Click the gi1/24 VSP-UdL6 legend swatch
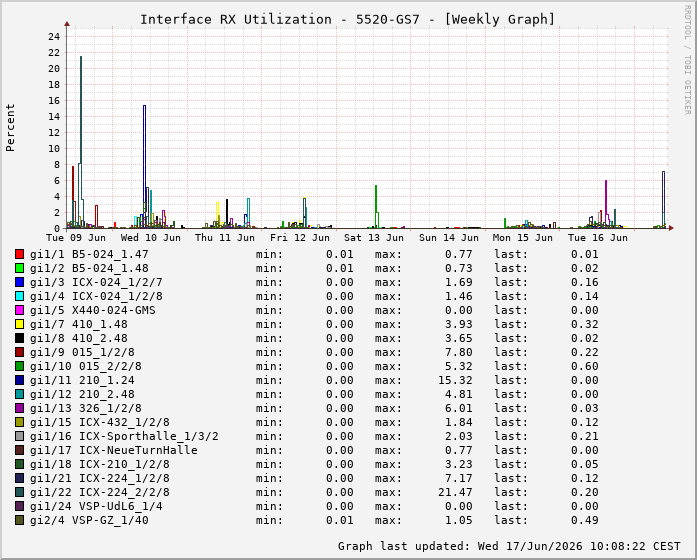Viewport: 697px width, 560px height. click(x=19, y=506)
